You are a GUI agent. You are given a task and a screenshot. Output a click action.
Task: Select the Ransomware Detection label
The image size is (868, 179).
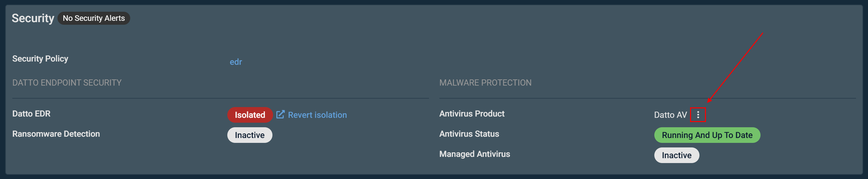(56, 134)
